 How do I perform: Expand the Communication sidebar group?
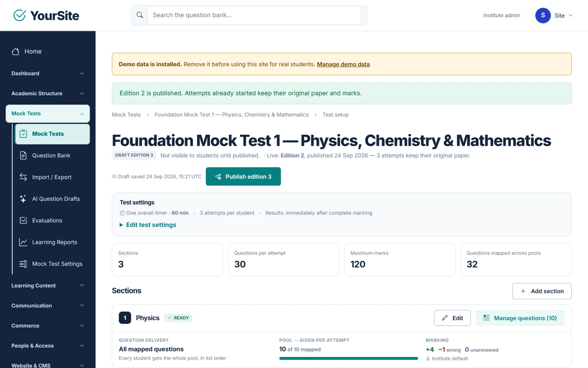click(x=48, y=305)
